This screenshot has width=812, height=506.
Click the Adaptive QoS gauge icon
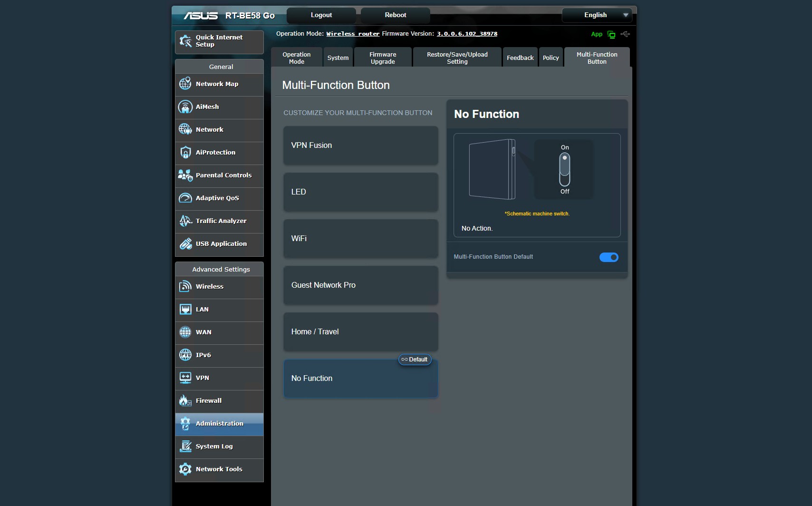[185, 198]
